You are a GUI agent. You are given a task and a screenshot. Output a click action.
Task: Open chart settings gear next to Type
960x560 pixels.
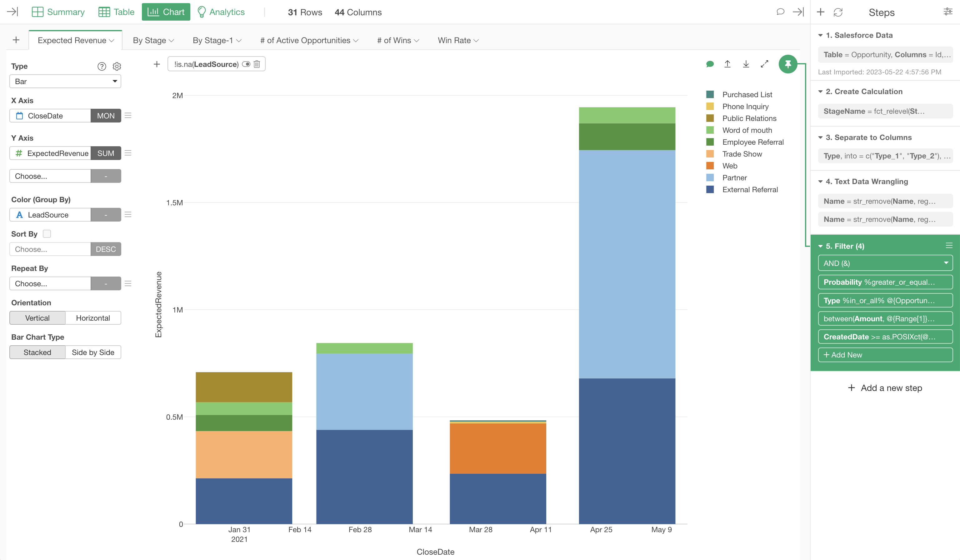point(117,66)
